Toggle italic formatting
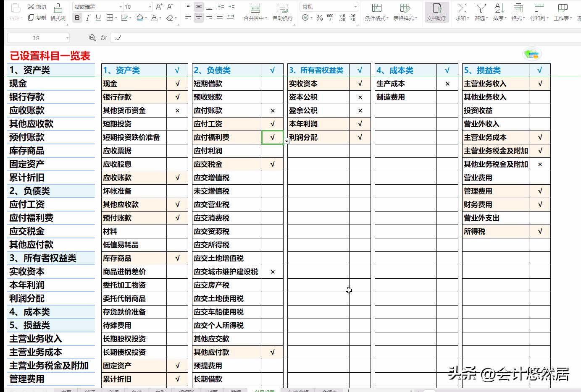 pos(87,18)
